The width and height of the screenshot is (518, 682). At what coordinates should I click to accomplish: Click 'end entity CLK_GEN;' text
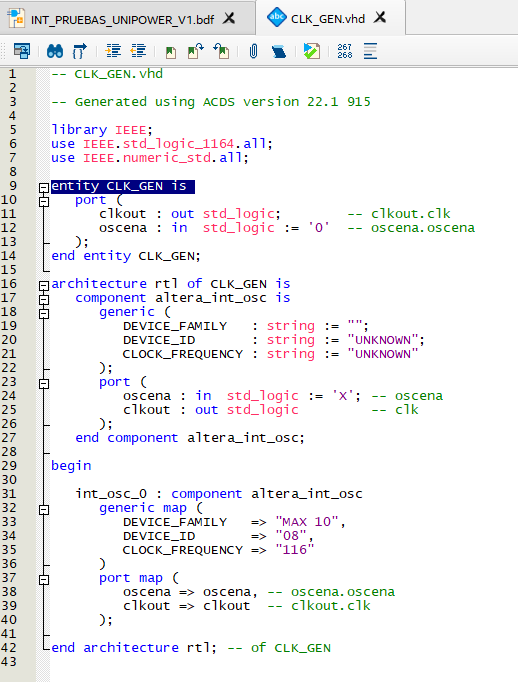[126, 256]
